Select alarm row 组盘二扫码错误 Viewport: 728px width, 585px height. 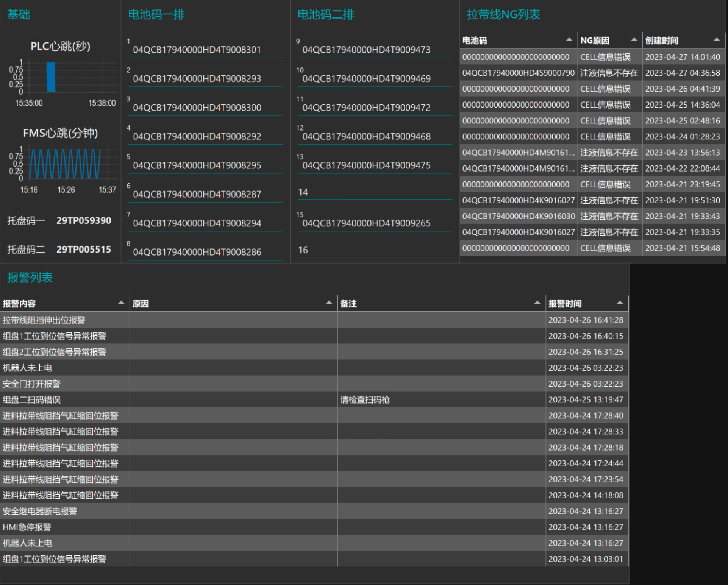tap(32, 400)
